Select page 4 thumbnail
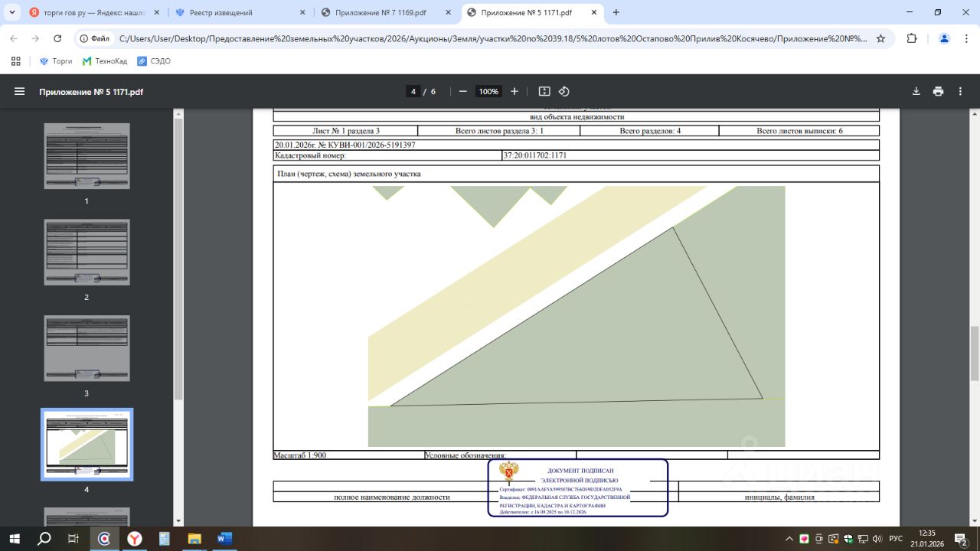 point(87,445)
